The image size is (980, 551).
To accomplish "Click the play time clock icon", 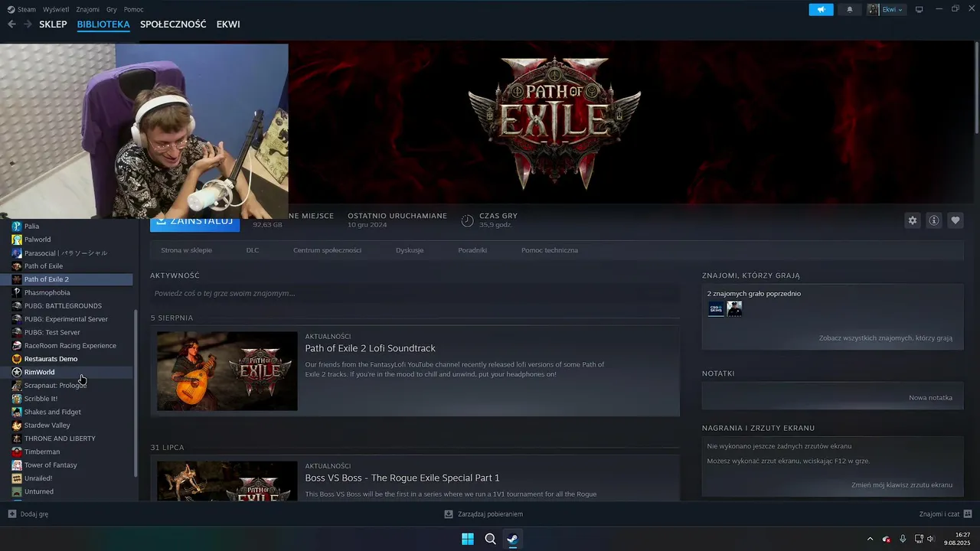I will (x=467, y=220).
